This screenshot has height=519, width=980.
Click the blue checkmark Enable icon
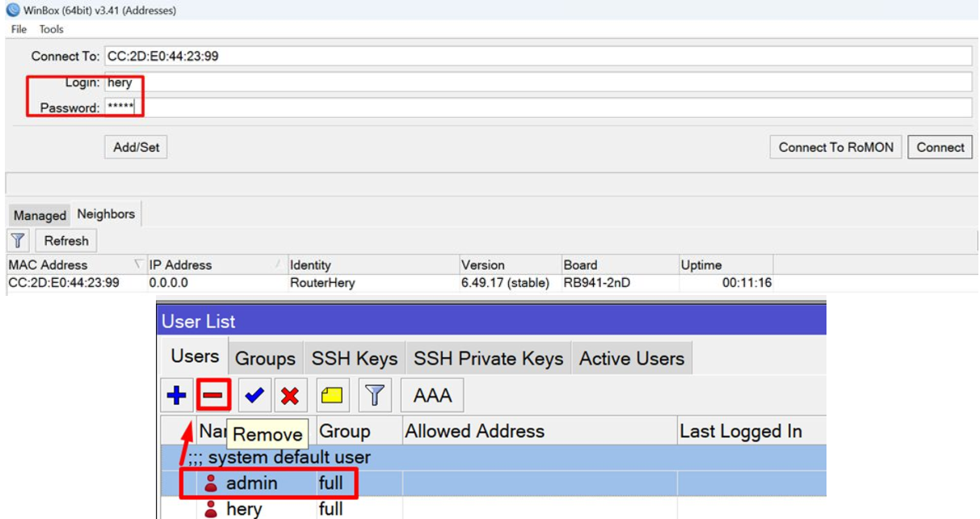[x=255, y=395]
